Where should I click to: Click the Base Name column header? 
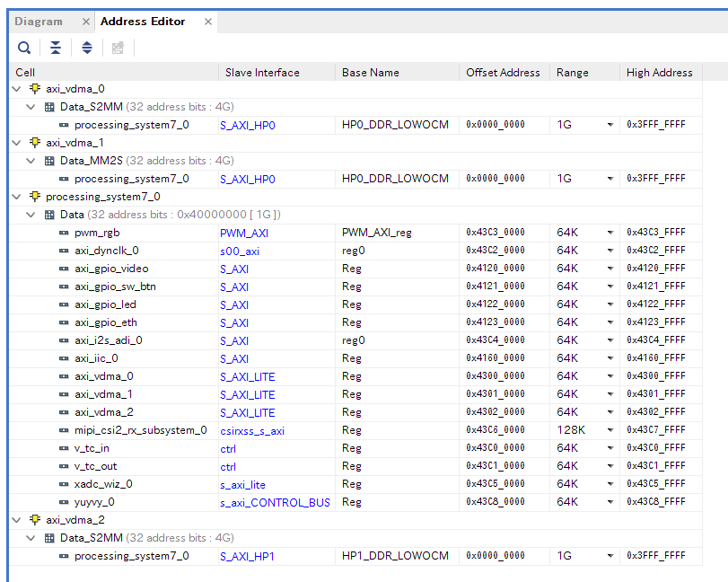click(397, 73)
